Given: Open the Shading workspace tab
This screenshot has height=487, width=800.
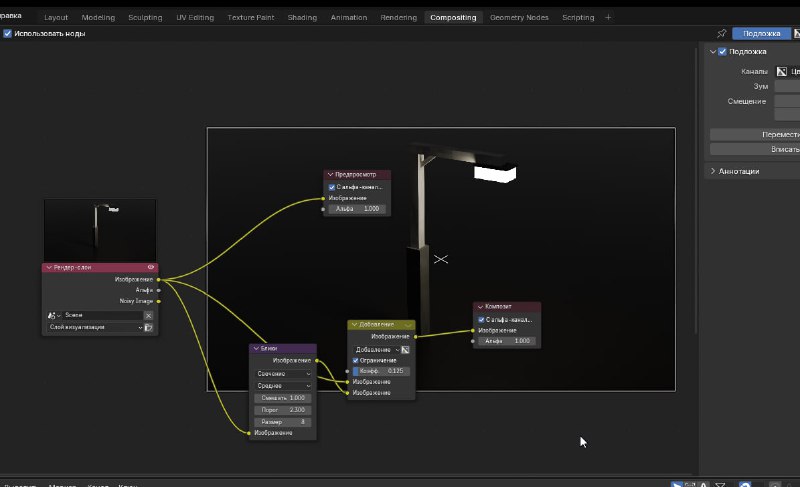Looking at the screenshot, I should 302,17.
